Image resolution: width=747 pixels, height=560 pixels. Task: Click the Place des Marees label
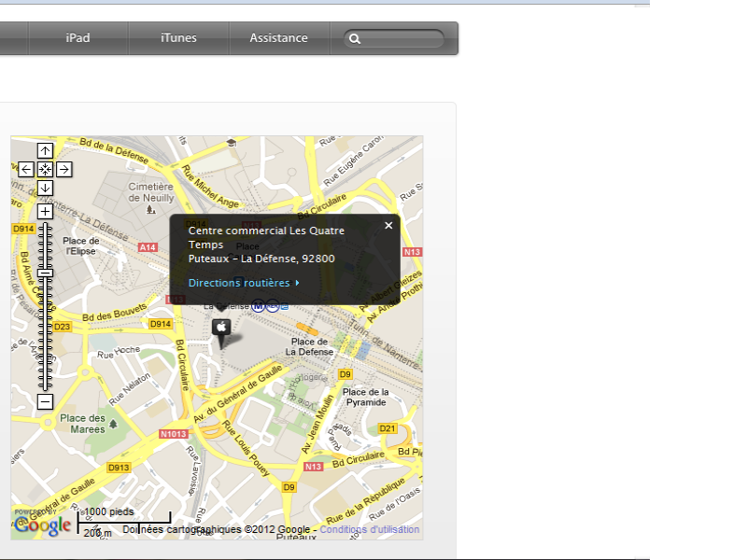click(x=82, y=424)
